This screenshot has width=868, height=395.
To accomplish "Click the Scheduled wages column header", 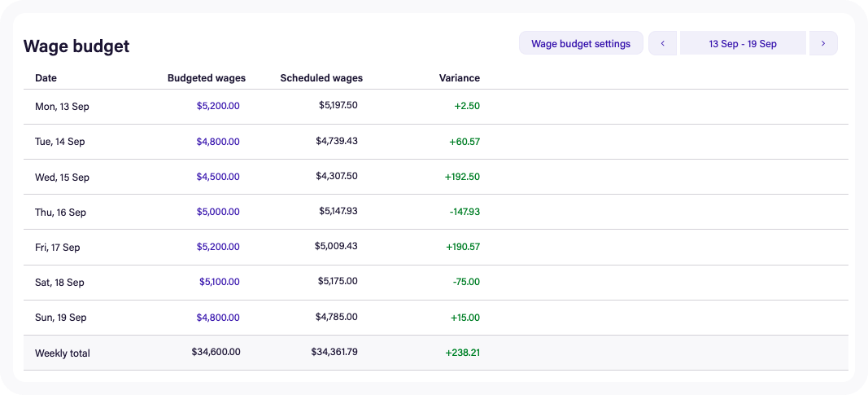I will (x=321, y=78).
